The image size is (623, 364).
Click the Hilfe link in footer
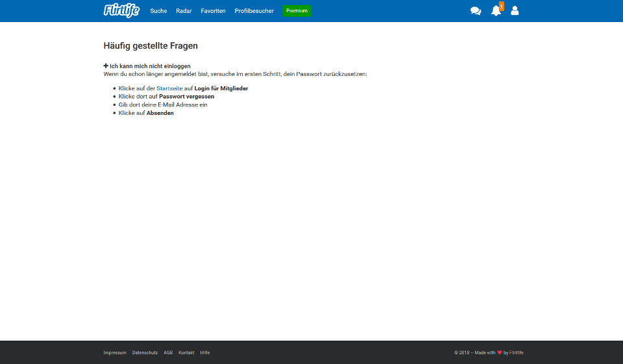205,353
